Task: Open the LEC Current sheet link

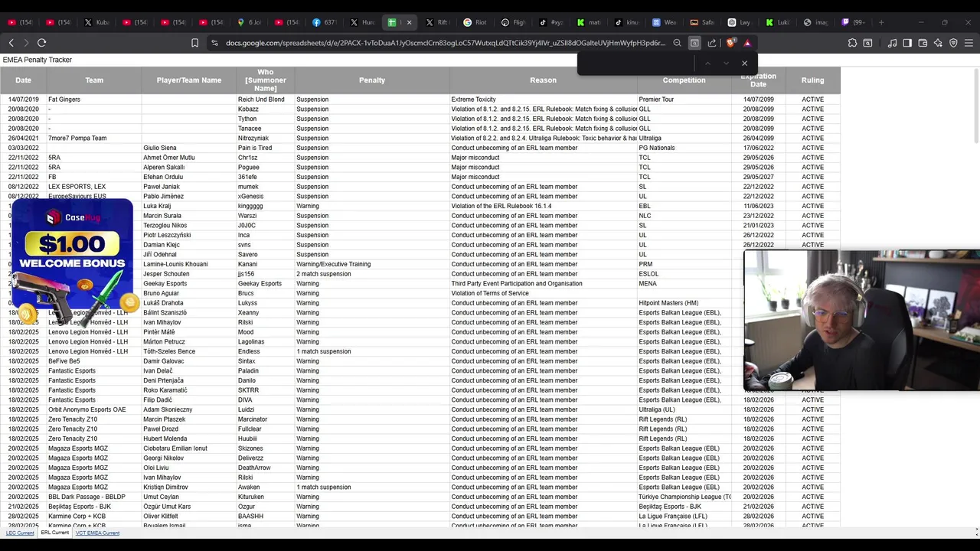Action: 20,533
